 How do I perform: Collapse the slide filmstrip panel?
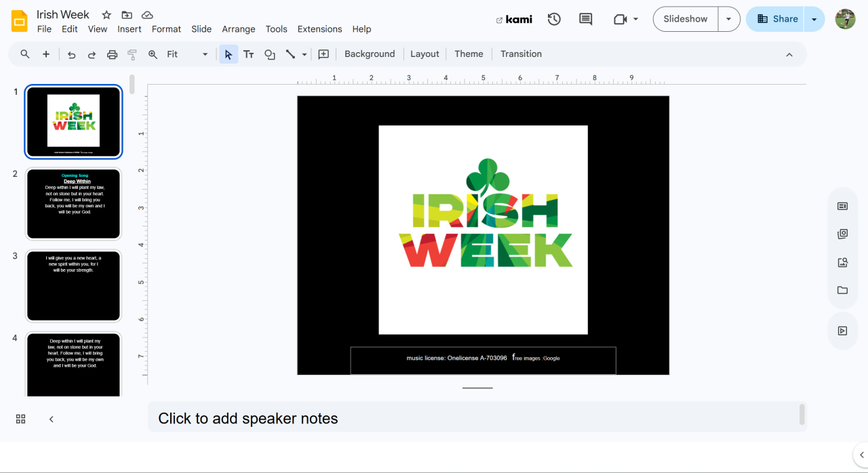click(x=52, y=419)
